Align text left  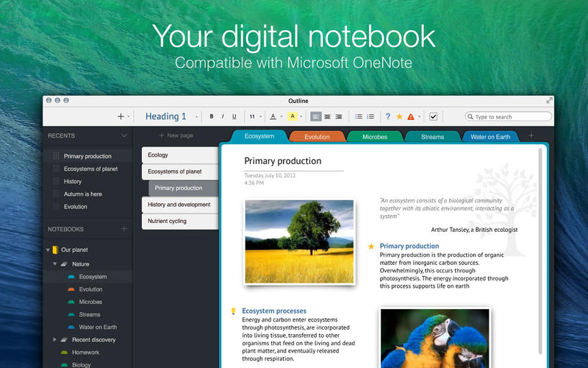coord(316,116)
